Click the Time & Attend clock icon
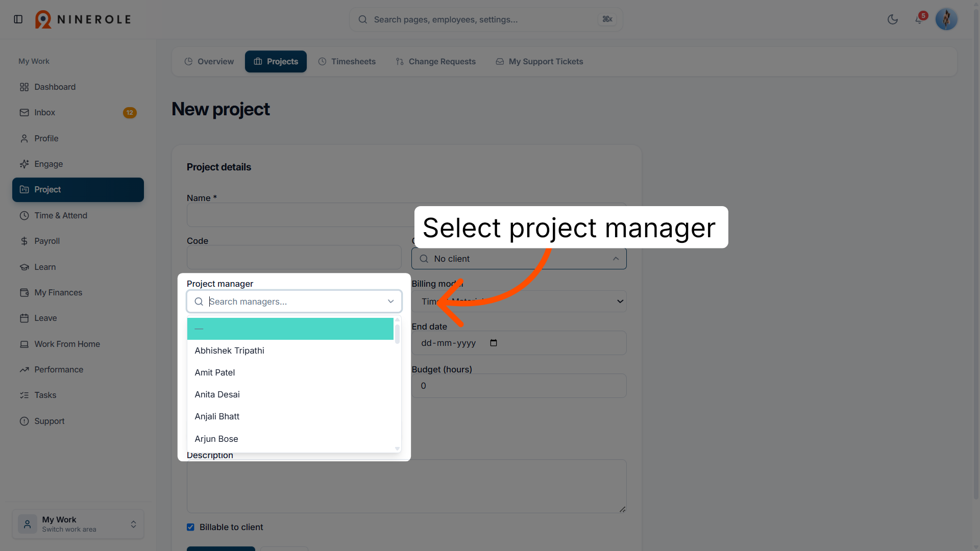Screen dimensions: 980x551 click(24, 216)
